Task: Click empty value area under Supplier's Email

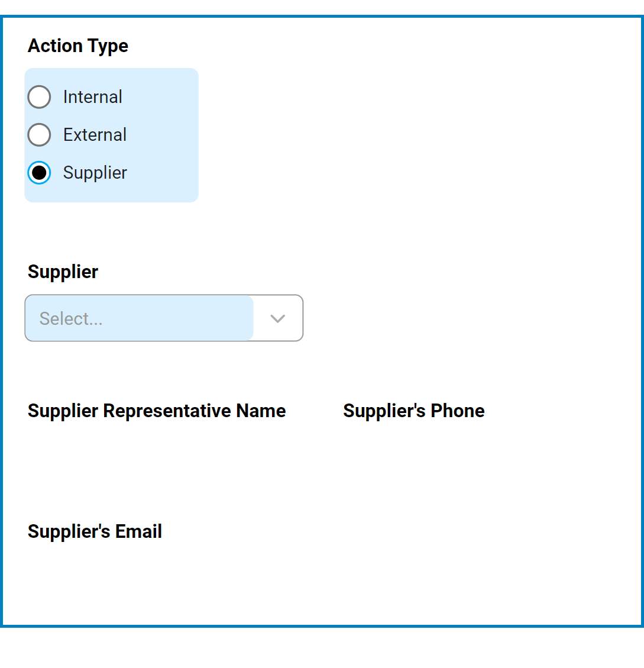Action: coord(95,570)
